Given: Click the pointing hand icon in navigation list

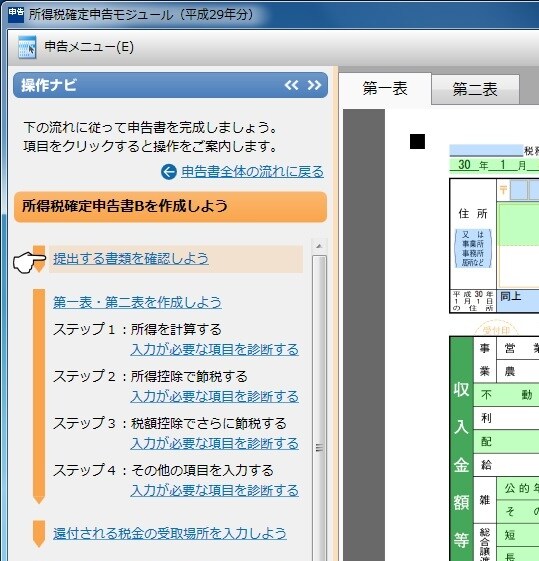Looking at the screenshot, I should coord(29,262).
